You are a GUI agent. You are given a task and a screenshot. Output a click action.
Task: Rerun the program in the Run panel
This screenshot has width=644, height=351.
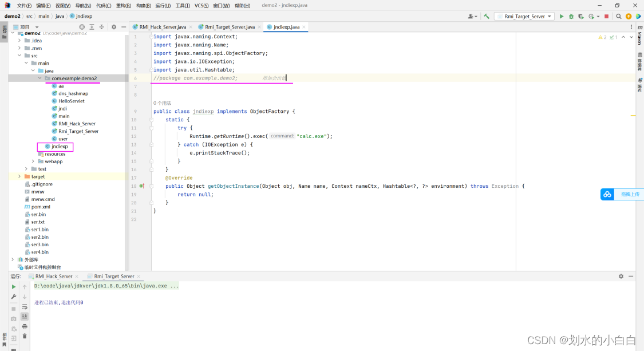pyautogui.click(x=14, y=287)
